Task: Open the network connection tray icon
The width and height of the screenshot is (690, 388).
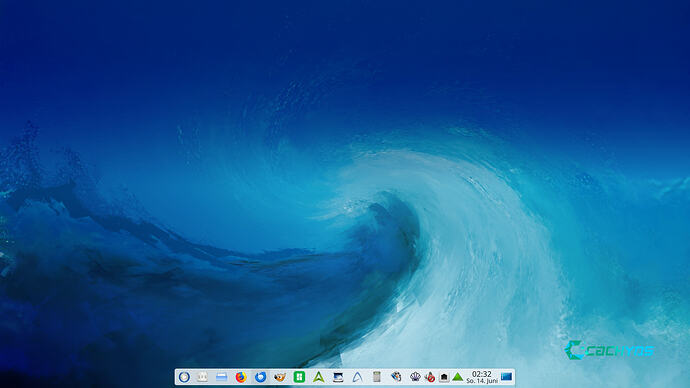Action: point(444,377)
